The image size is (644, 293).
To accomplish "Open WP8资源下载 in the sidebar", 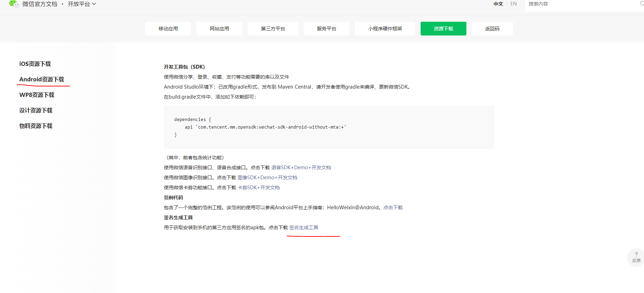I will [37, 95].
